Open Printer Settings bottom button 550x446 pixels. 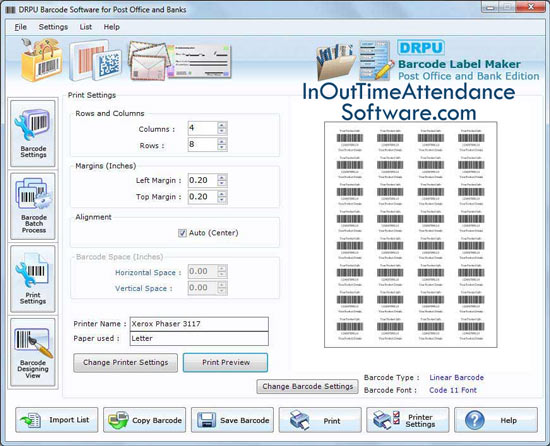[408, 420]
